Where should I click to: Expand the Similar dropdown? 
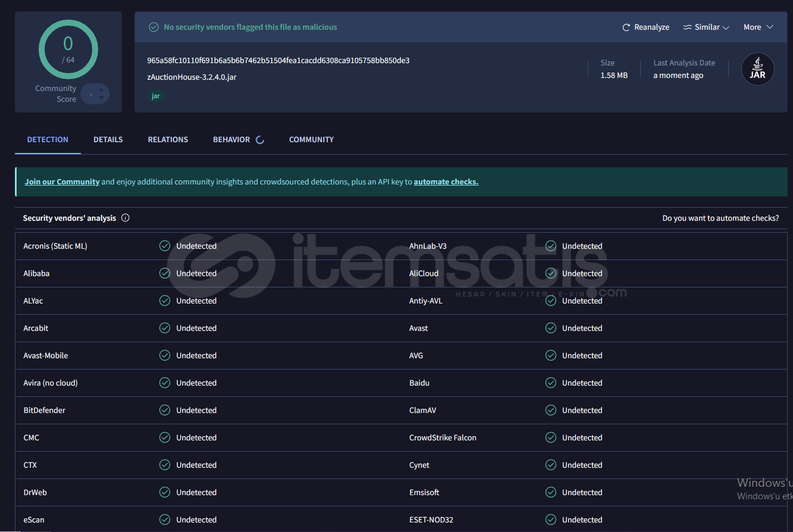point(706,27)
